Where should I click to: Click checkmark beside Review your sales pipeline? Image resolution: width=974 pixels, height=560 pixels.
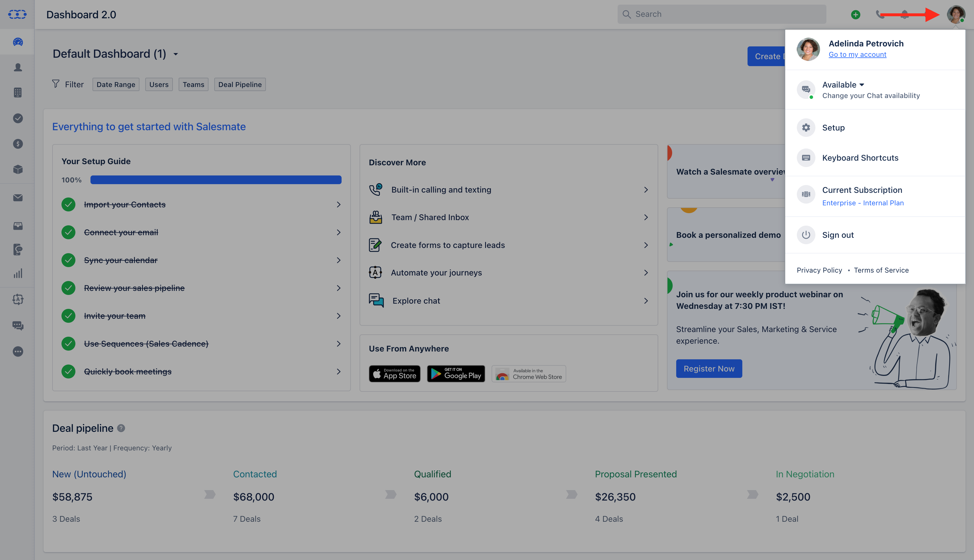(68, 288)
